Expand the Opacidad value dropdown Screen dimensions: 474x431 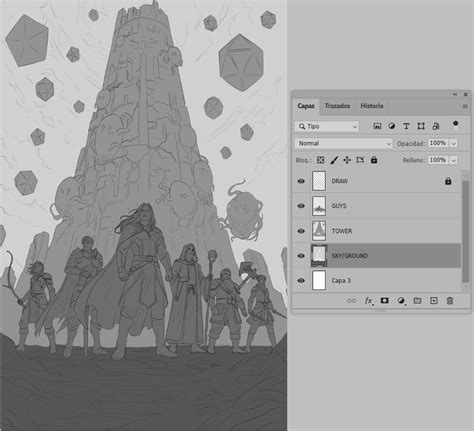[x=453, y=143]
